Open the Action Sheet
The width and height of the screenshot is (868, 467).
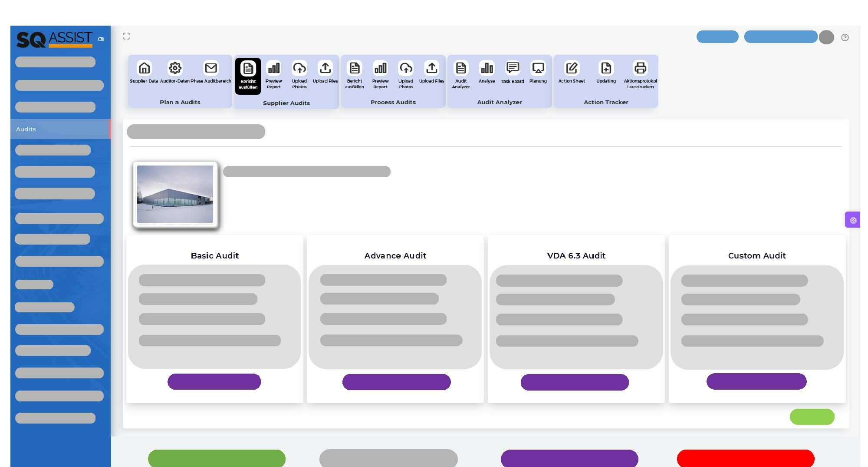pos(572,72)
